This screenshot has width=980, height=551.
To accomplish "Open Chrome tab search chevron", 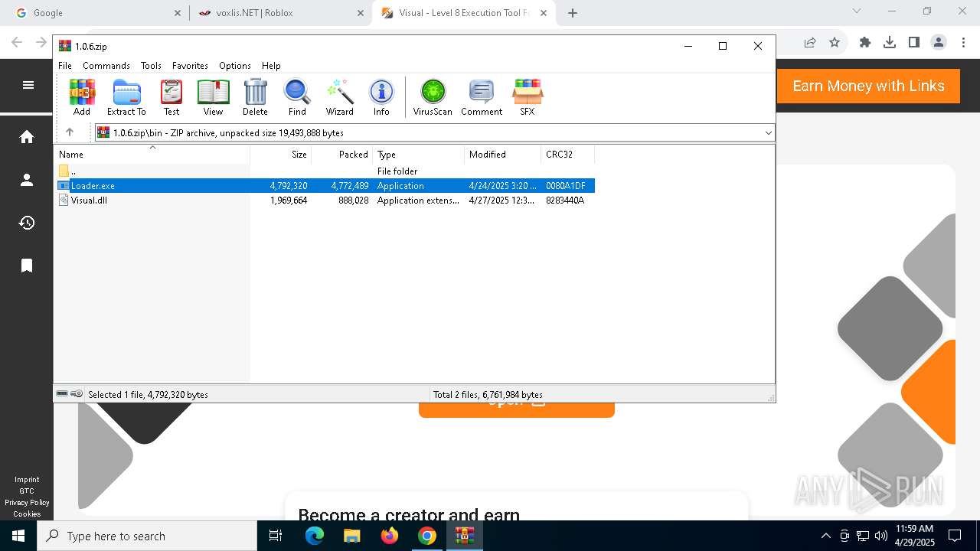I will (857, 11).
